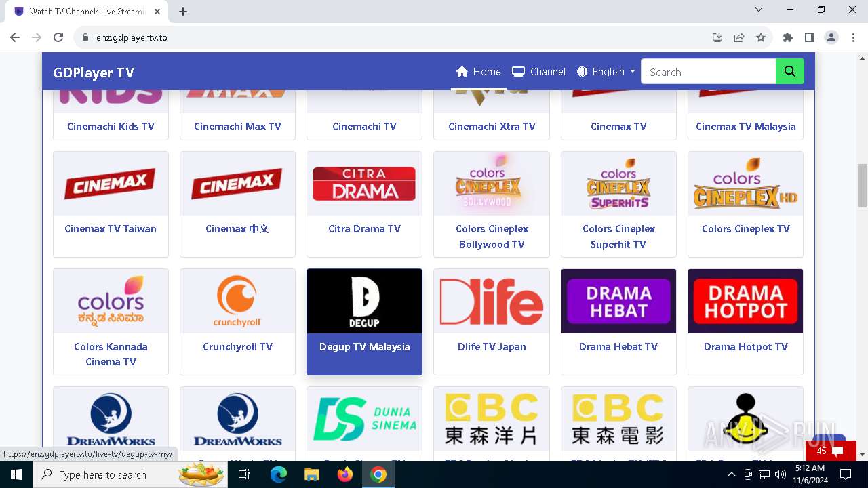Open Colors Cineplex Superhit TV thumbnail
This screenshot has width=868, height=488.
[x=618, y=184]
